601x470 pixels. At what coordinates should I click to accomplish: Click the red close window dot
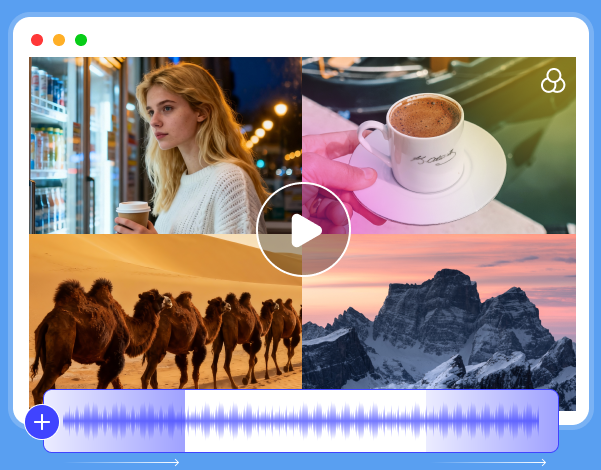click(37, 40)
